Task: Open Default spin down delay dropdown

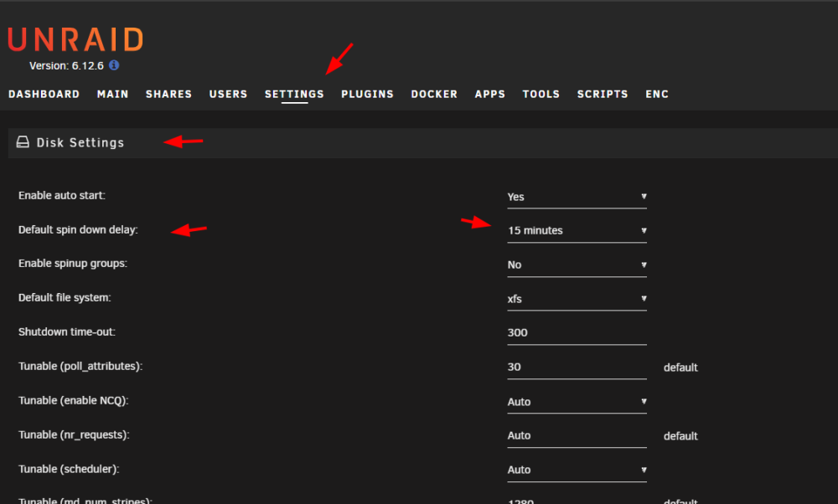Action: tap(577, 230)
